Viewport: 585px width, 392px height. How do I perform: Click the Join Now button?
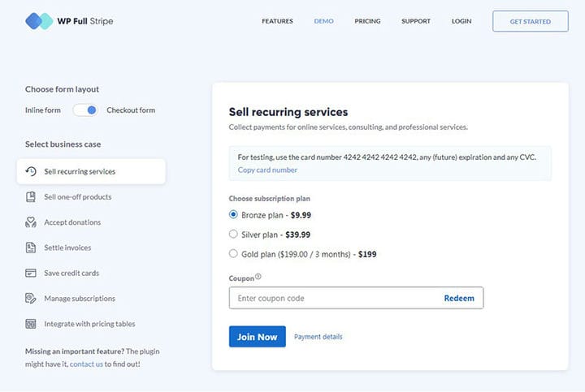(258, 337)
